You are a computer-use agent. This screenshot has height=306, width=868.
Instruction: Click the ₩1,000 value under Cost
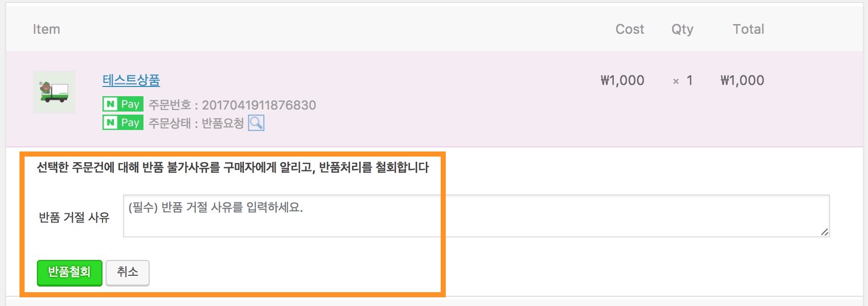[623, 80]
